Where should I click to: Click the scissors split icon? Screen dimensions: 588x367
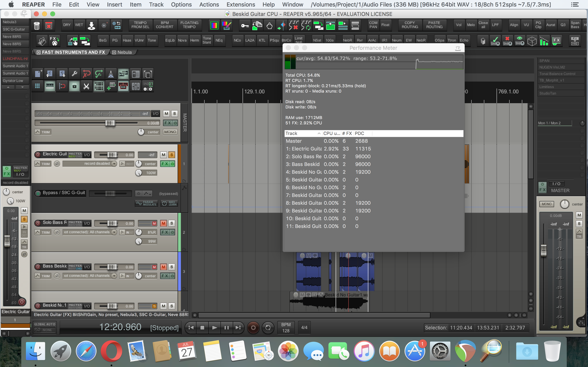coord(86,86)
